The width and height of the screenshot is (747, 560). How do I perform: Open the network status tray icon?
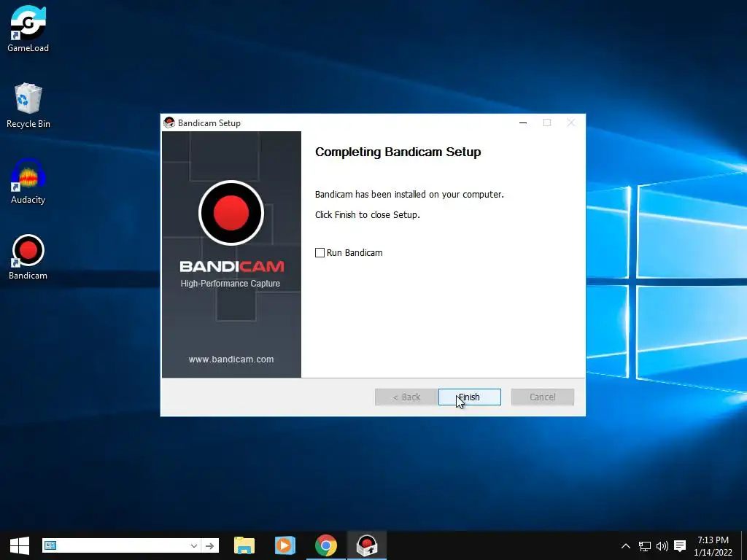645,545
